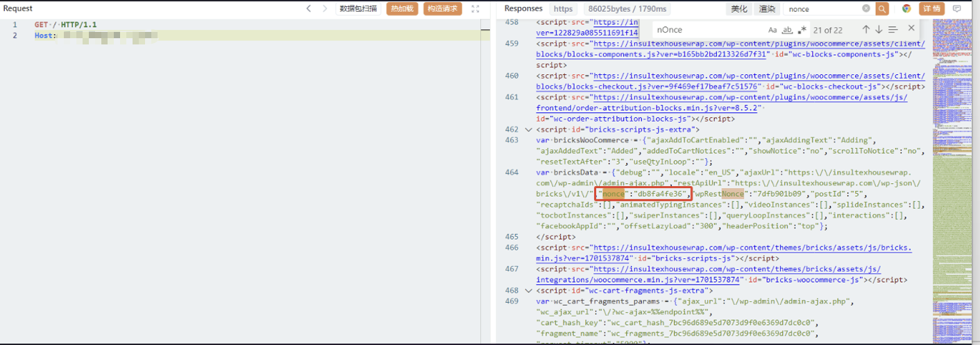980x345 pixels.
Task: Clear the response search field
Action: (866, 9)
